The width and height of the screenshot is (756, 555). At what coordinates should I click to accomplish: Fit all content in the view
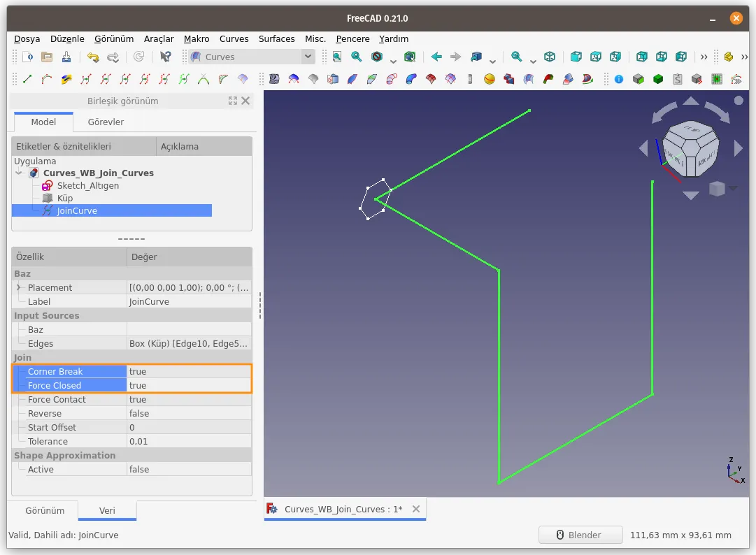click(x=337, y=57)
